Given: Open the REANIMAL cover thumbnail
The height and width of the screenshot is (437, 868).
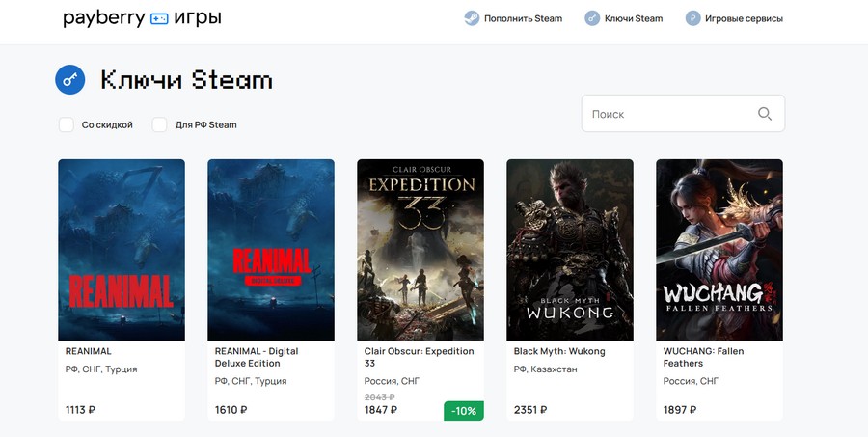Looking at the screenshot, I should [122, 250].
